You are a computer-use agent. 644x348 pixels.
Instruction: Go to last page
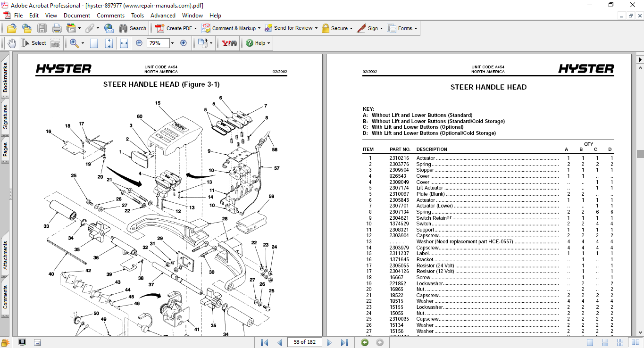click(x=344, y=342)
